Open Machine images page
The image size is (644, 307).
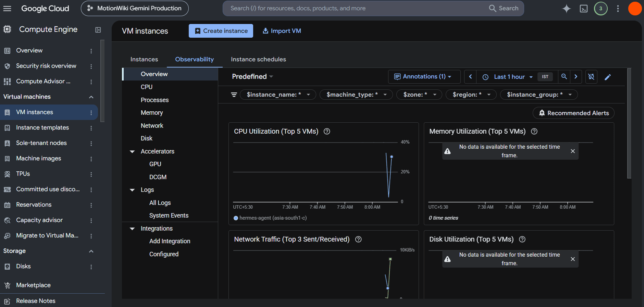pos(38,158)
